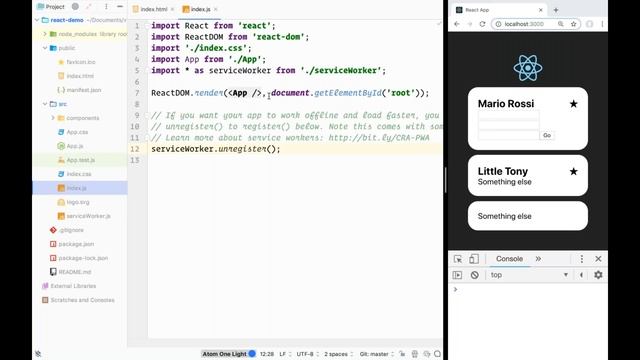Click the Go button on the Mario Rossi card
The width and height of the screenshot is (640, 360).
coord(547,135)
